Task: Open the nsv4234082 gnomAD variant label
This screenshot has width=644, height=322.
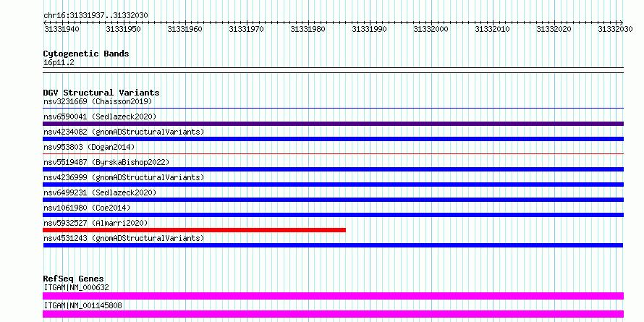Action: point(124,132)
